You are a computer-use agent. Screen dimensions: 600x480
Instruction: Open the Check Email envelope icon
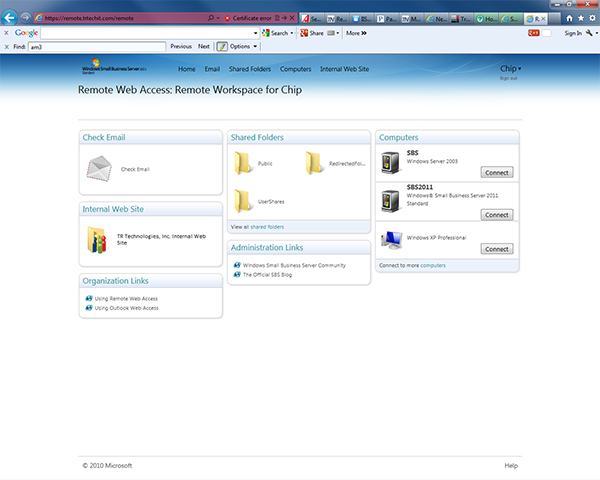pos(98,170)
